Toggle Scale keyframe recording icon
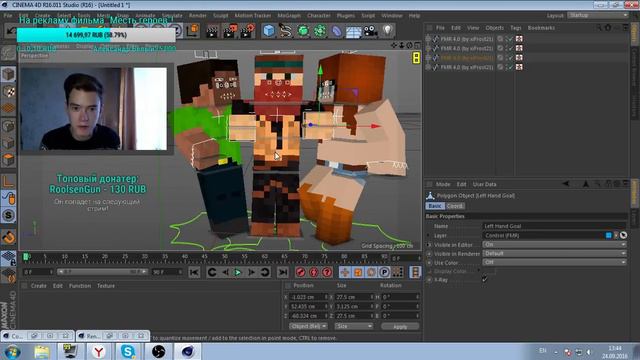Viewport: 640px width, 360px height. [x=358, y=272]
